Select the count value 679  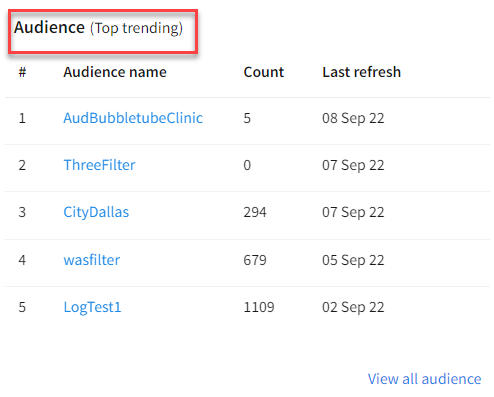[x=255, y=260]
